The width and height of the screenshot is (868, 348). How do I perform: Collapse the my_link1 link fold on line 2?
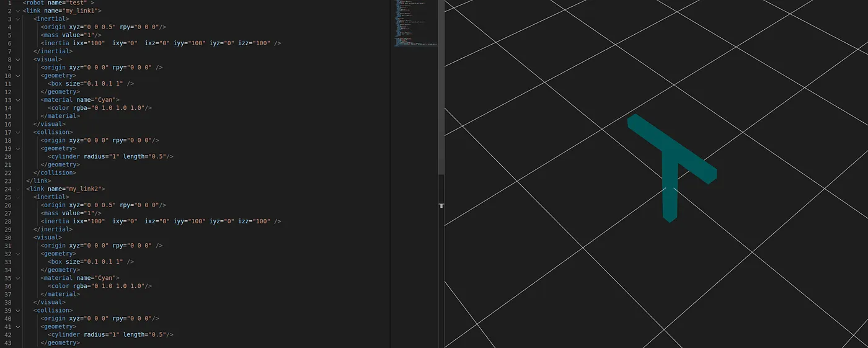tap(17, 11)
